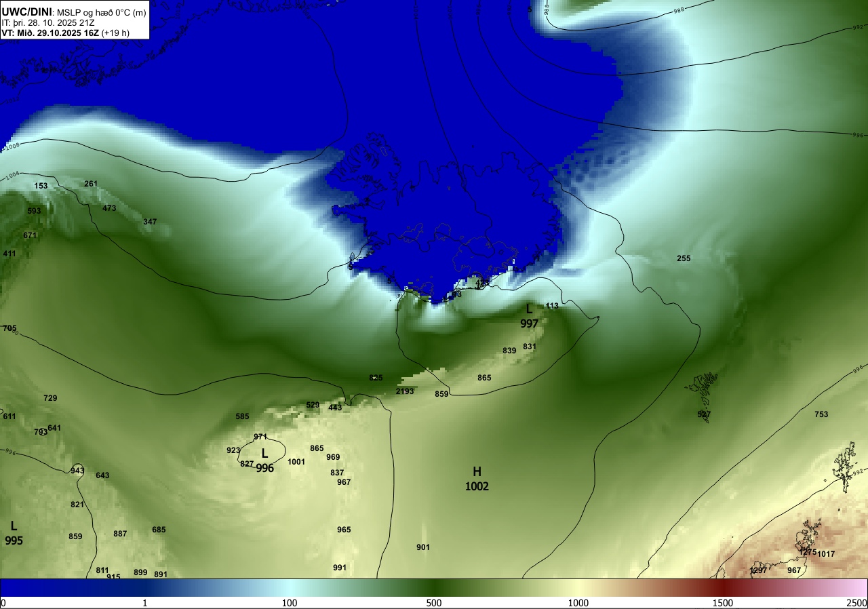868x609 pixels.
Task: Click the height value '261'
Action: (x=91, y=184)
